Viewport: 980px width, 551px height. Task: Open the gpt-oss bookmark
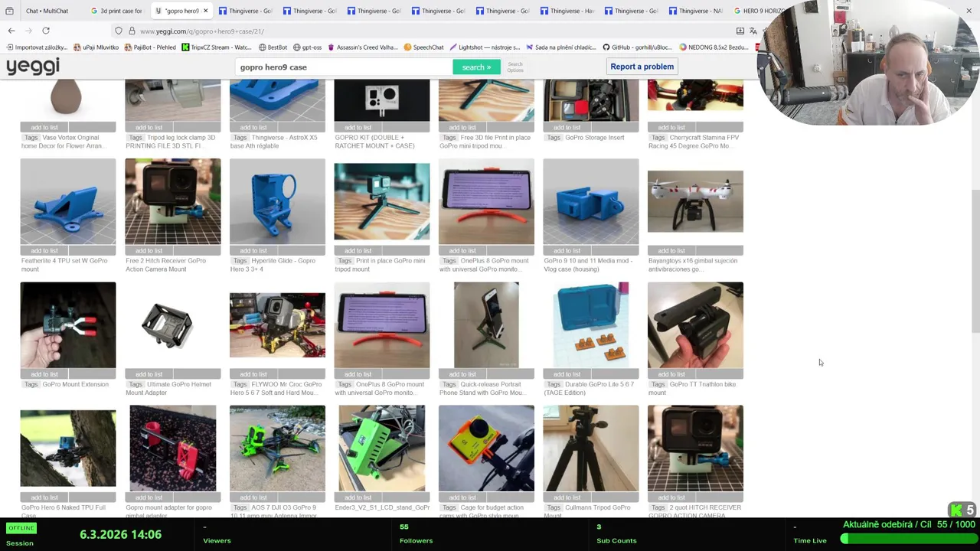click(x=307, y=47)
